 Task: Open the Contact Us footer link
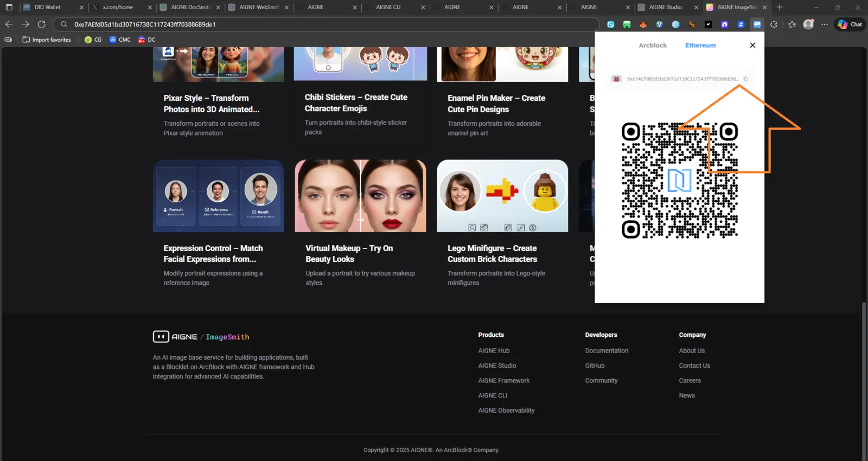pos(694,366)
